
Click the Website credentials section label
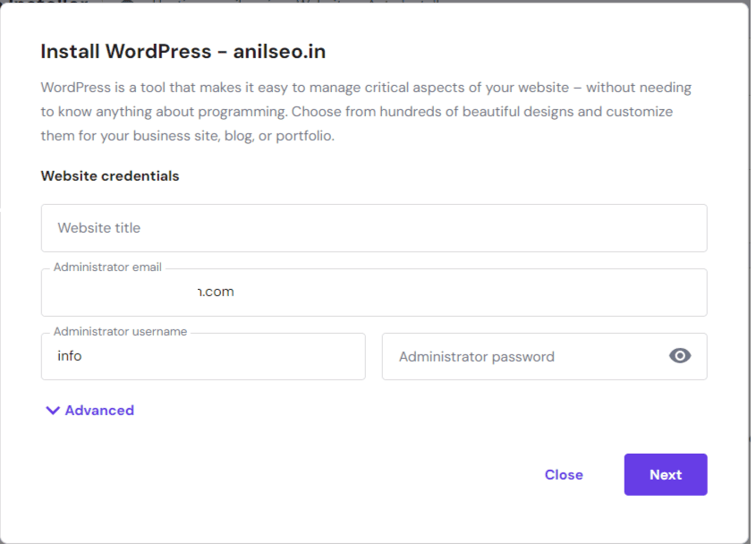point(109,175)
